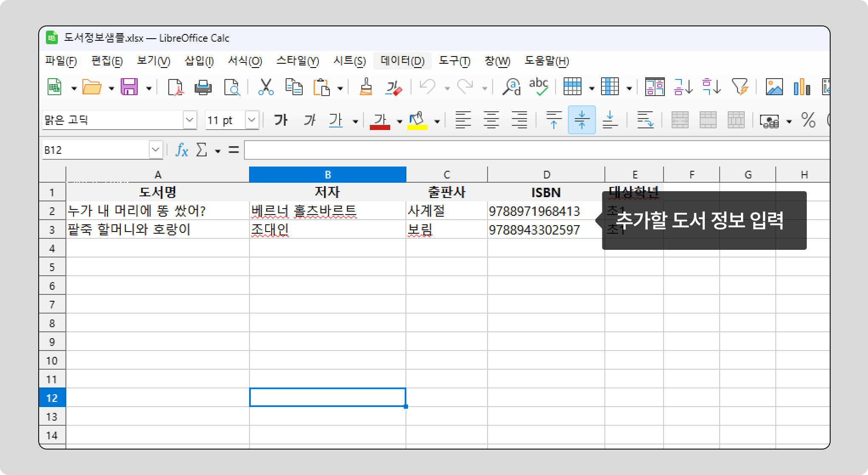Open the 편집(E) menu

coord(107,61)
